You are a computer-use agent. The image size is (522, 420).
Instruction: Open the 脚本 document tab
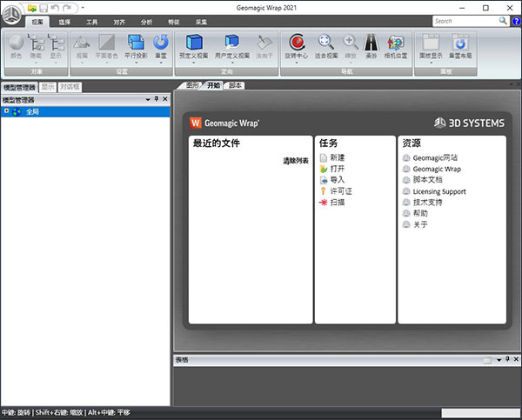point(235,86)
